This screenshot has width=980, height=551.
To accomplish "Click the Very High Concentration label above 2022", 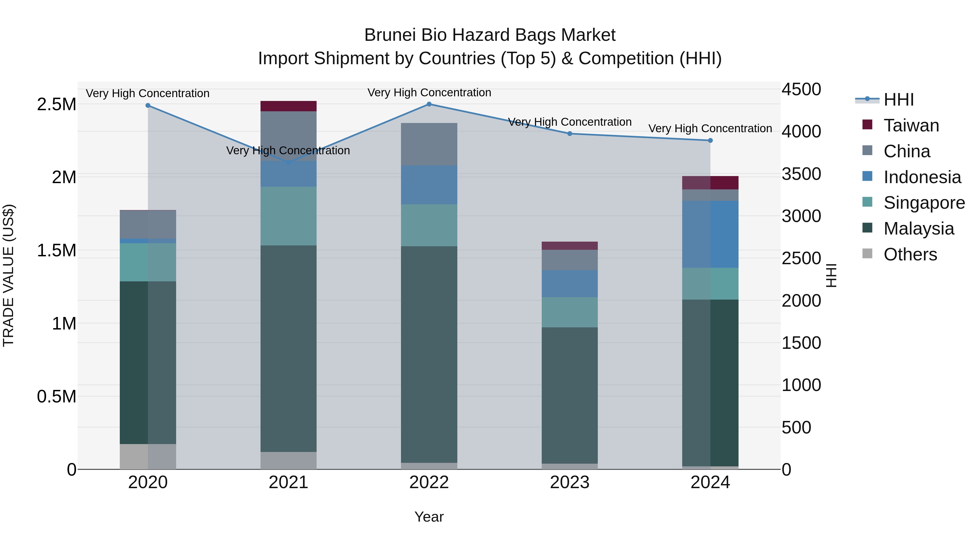I will click(429, 93).
